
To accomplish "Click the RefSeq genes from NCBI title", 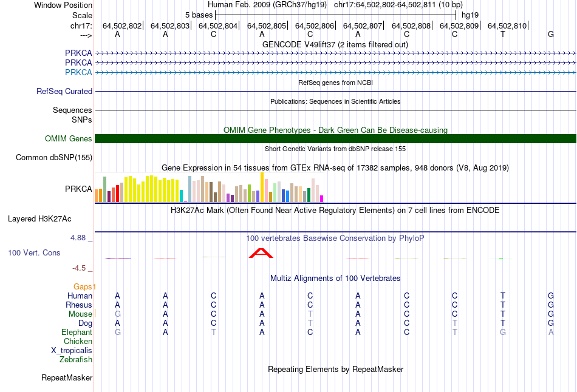I will [335, 83].
